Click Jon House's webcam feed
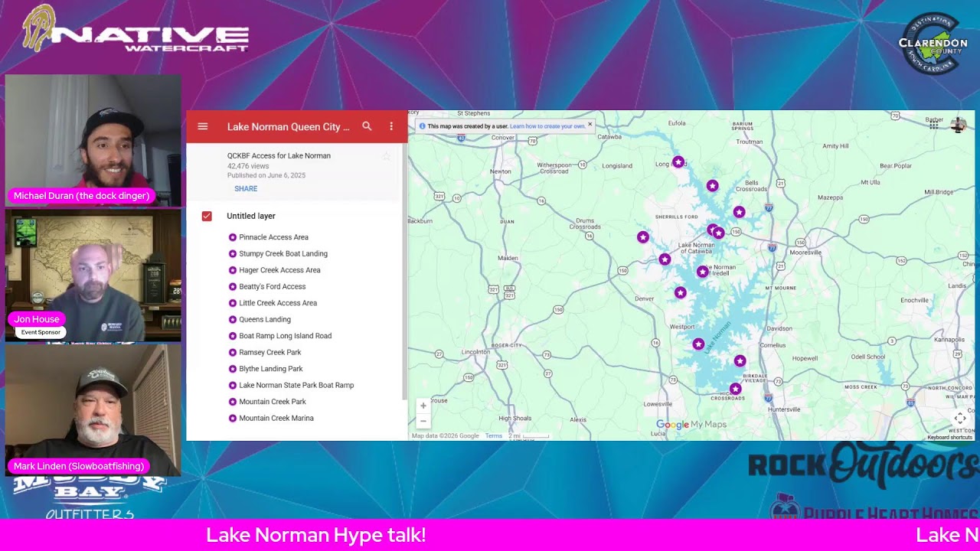The width and height of the screenshot is (980, 551). pyautogui.click(x=93, y=276)
